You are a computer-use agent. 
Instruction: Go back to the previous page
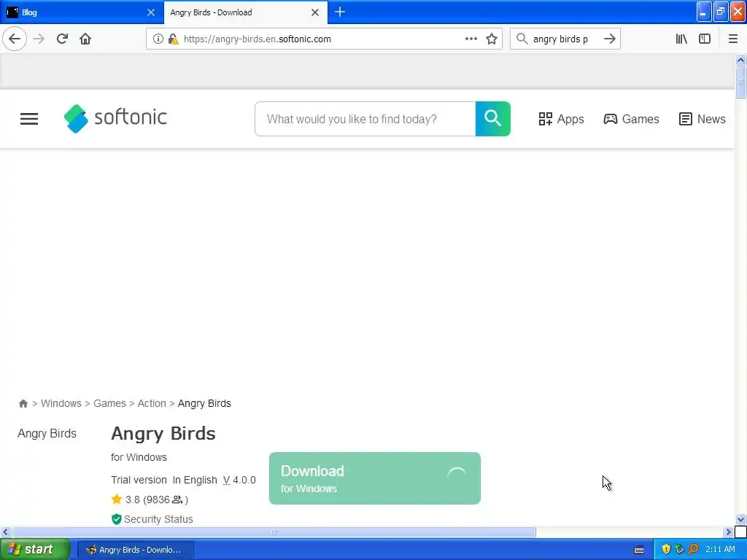(x=15, y=39)
